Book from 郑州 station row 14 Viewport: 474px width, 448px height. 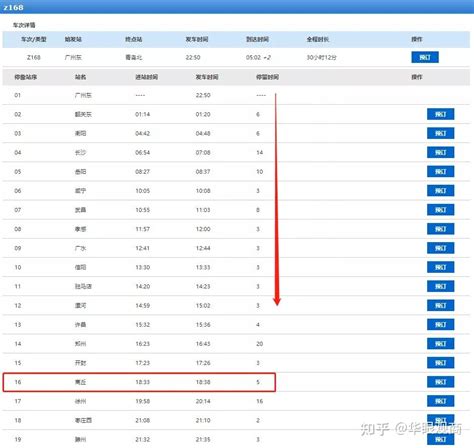(440, 344)
